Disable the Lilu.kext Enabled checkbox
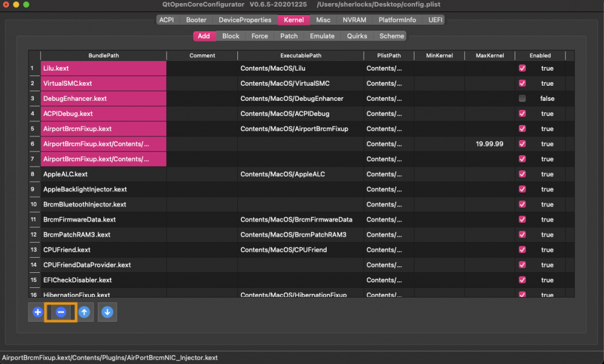 [x=522, y=68]
